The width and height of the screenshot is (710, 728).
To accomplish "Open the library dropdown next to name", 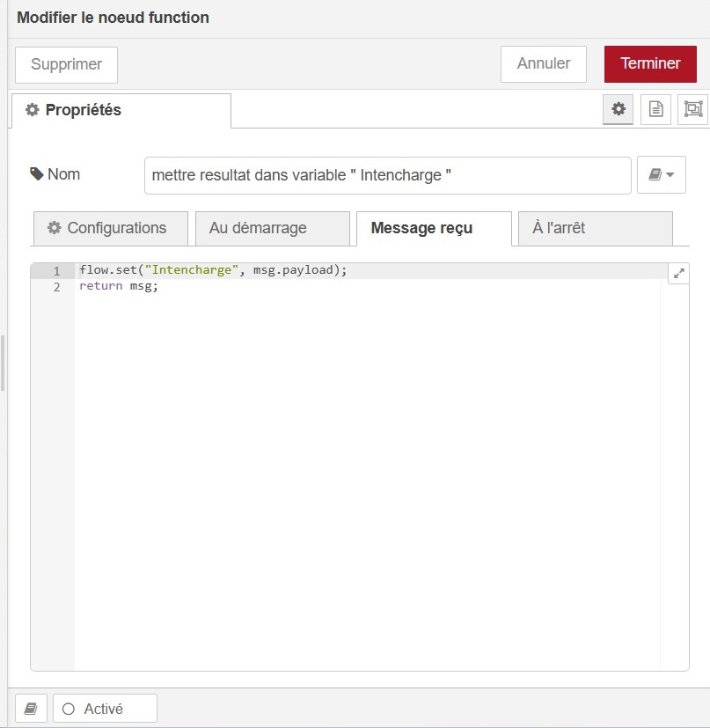I will coord(660,175).
